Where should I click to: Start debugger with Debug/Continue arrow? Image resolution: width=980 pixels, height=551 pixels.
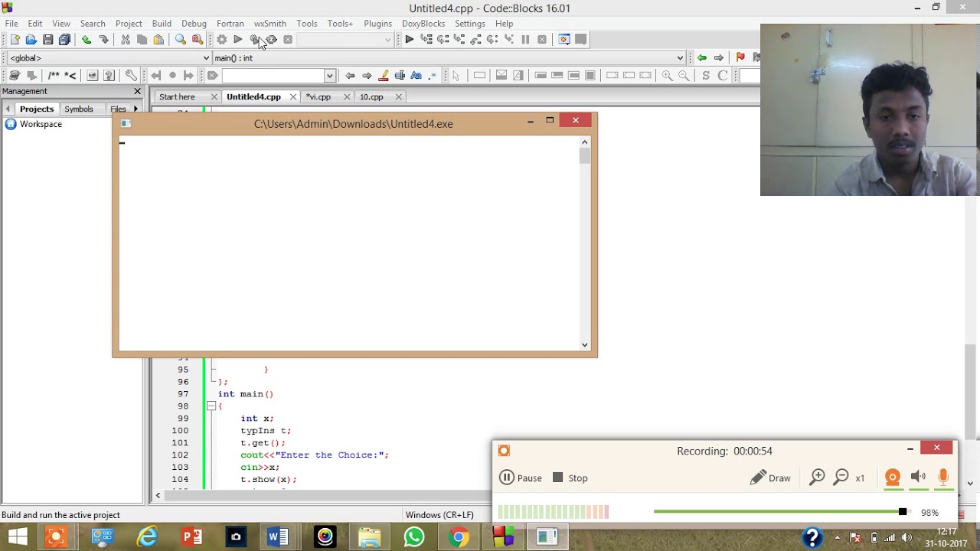(x=409, y=40)
